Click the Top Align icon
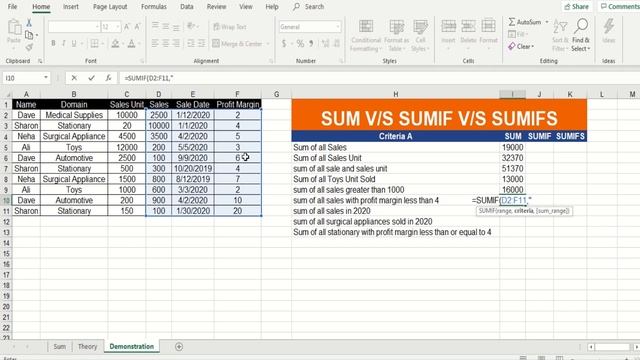This screenshot has width=640, height=360. [x=156, y=26]
